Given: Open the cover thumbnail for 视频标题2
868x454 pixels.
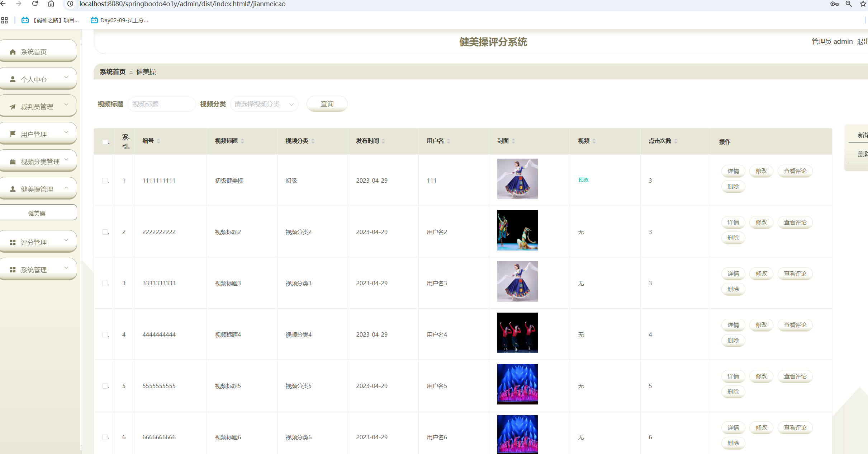Looking at the screenshot, I should [517, 230].
